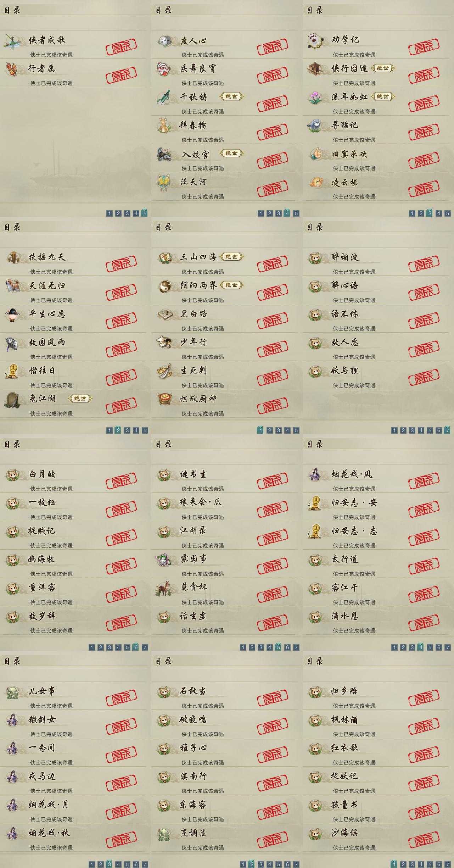Select the rabbit icon beside 拜春擂
This screenshot has width=454, height=868.
(x=164, y=126)
